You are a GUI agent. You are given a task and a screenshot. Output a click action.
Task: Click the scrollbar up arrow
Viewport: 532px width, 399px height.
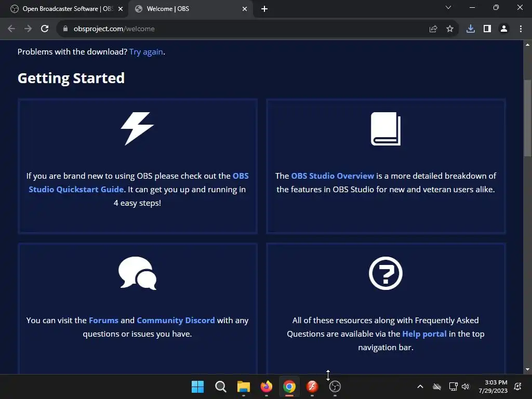[x=527, y=45]
